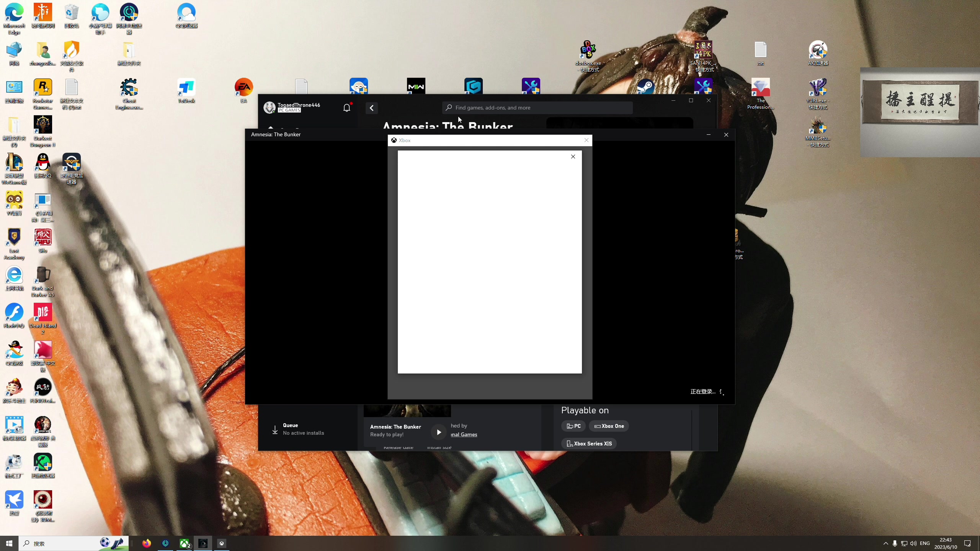Click the taskbar 搜索 search box

[73, 543]
